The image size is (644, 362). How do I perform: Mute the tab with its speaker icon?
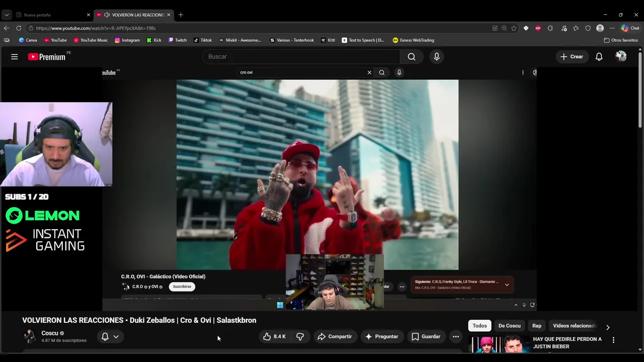click(x=107, y=15)
